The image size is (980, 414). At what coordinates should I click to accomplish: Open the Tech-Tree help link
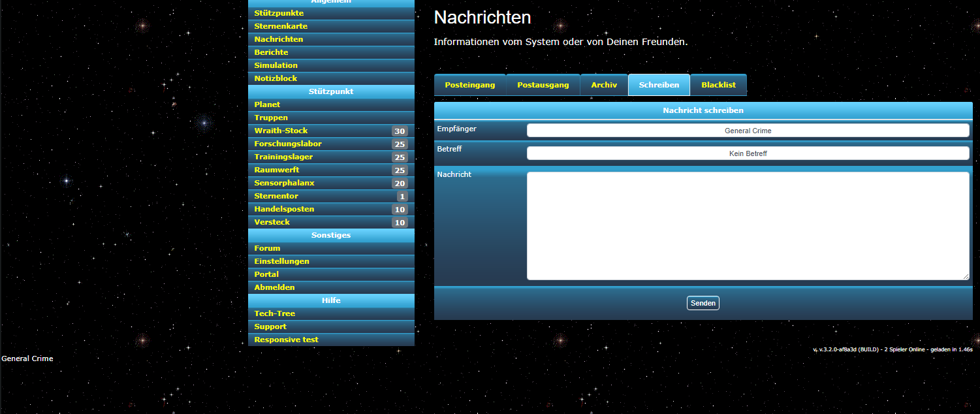(x=274, y=313)
